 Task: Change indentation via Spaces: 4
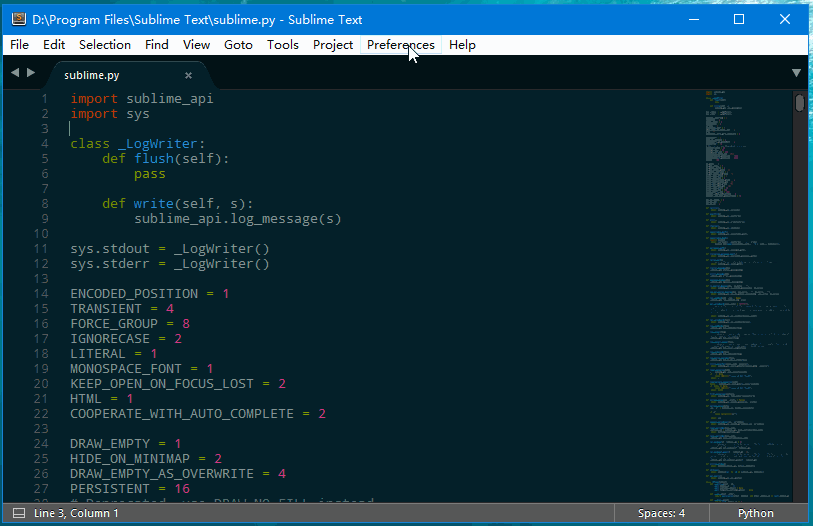[x=661, y=513]
